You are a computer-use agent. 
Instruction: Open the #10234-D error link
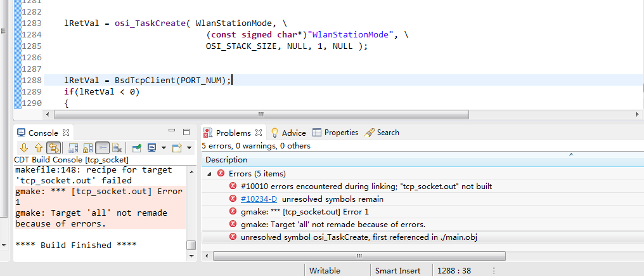258,199
